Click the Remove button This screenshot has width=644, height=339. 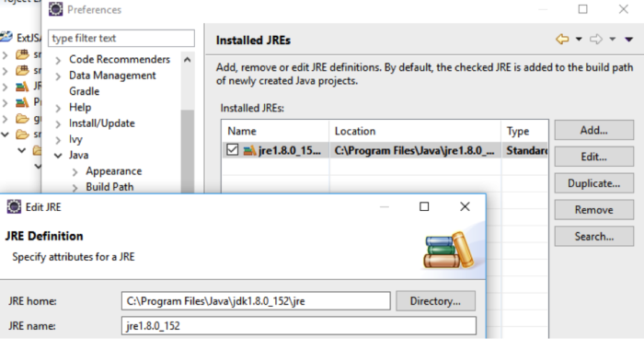point(594,210)
